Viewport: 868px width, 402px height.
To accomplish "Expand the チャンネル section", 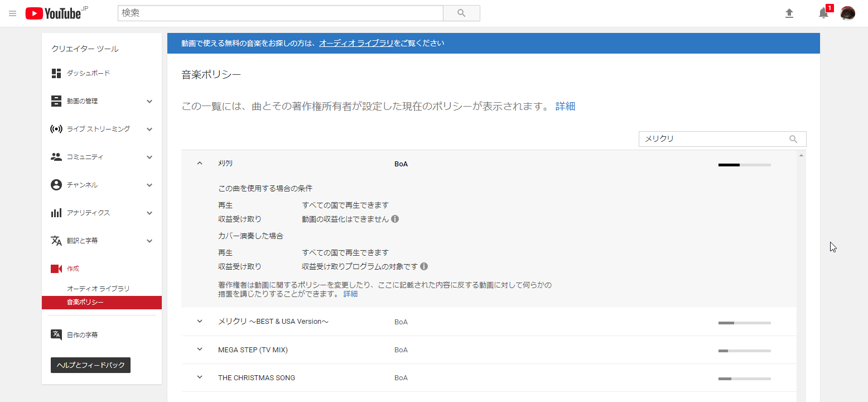I will [x=150, y=185].
